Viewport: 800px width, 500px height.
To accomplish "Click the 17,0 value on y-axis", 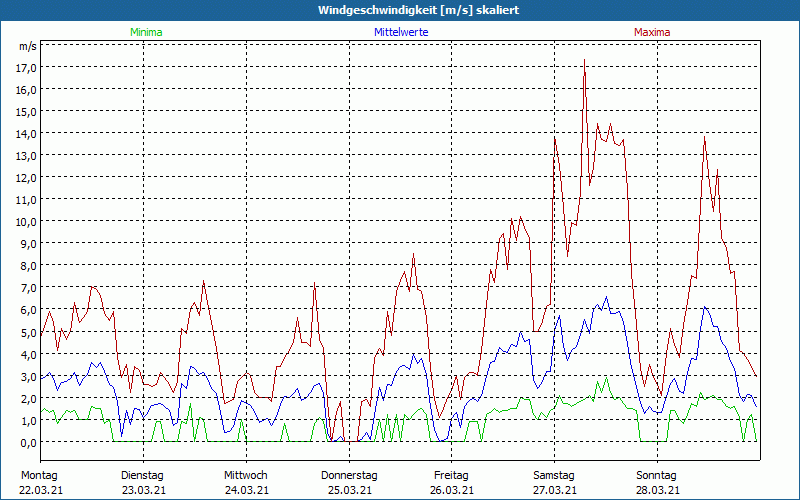I will click(27, 67).
